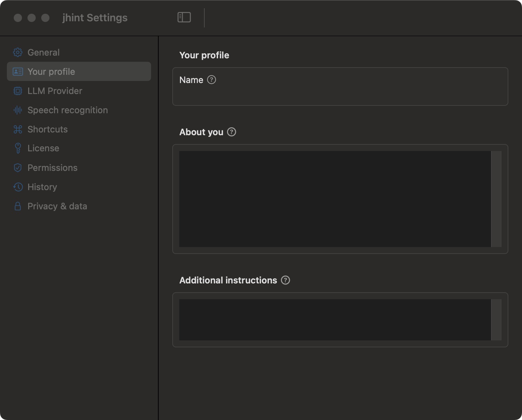Click the Additional instructions scrollbar
This screenshot has height=420, width=522.
496,320
